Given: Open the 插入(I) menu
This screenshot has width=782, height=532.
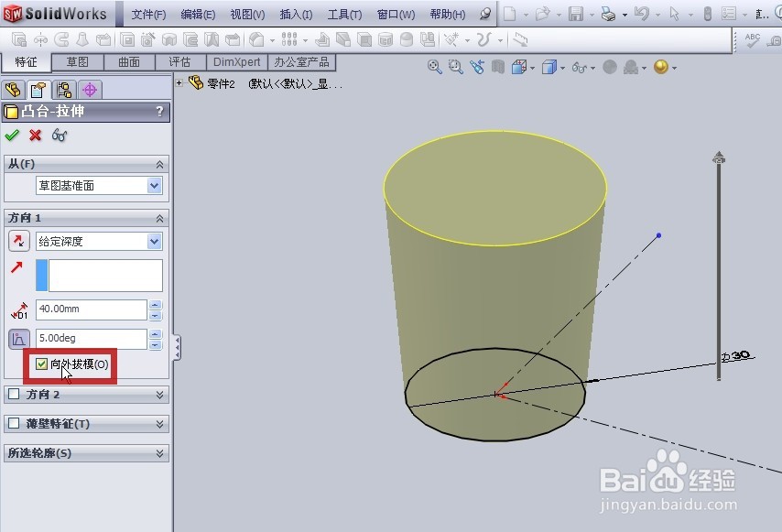Looking at the screenshot, I should click(x=296, y=15).
